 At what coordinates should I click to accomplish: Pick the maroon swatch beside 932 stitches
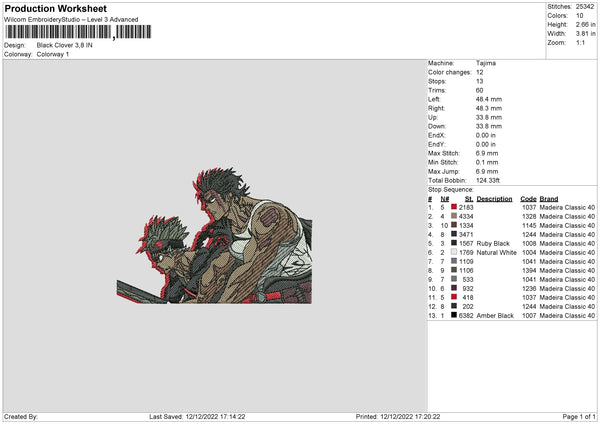pos(454,288)
